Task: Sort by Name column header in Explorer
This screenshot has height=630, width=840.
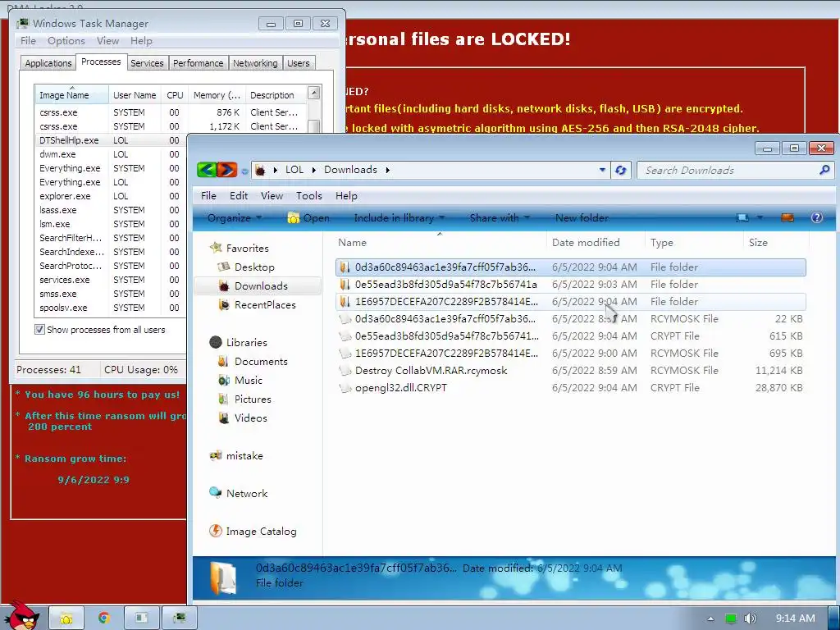Action: (440, 243)
